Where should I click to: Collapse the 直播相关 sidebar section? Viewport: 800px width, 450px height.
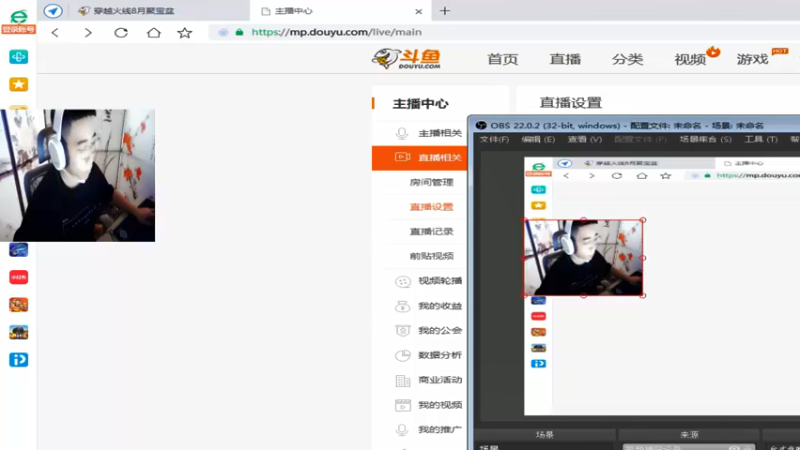(420, 157)
